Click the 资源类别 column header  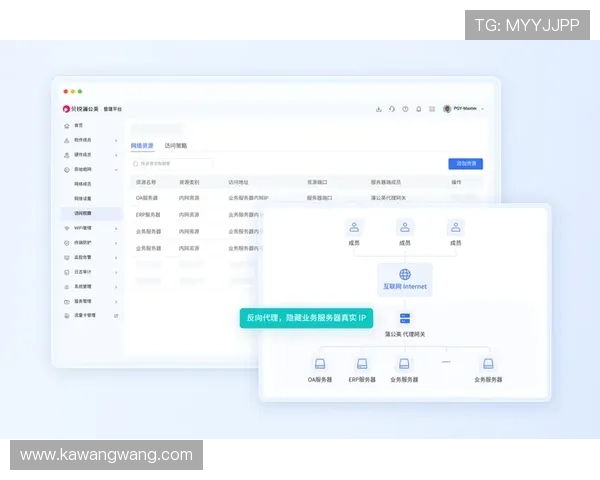coord(189,183)
